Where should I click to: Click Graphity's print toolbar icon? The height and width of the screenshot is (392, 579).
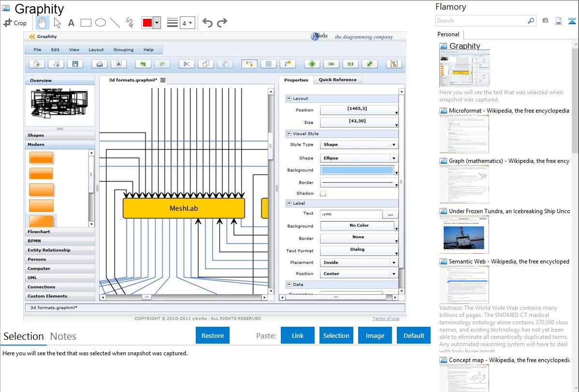click(x=100, y=64)
